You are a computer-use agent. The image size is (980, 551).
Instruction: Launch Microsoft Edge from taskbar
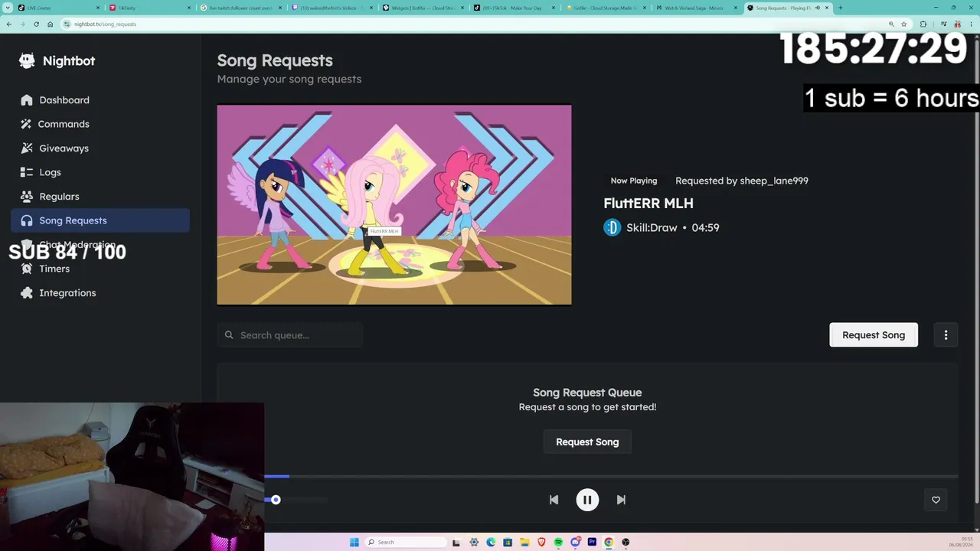491,542
